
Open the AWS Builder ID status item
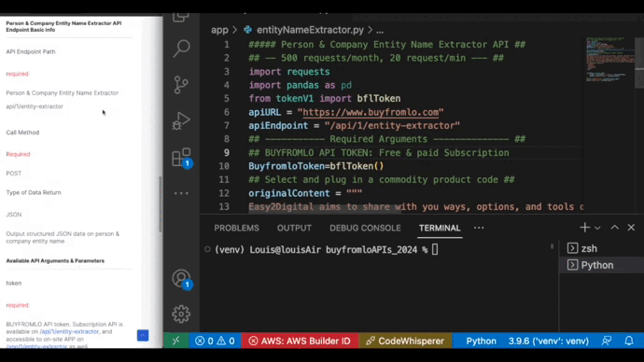[x=301, y=341]
